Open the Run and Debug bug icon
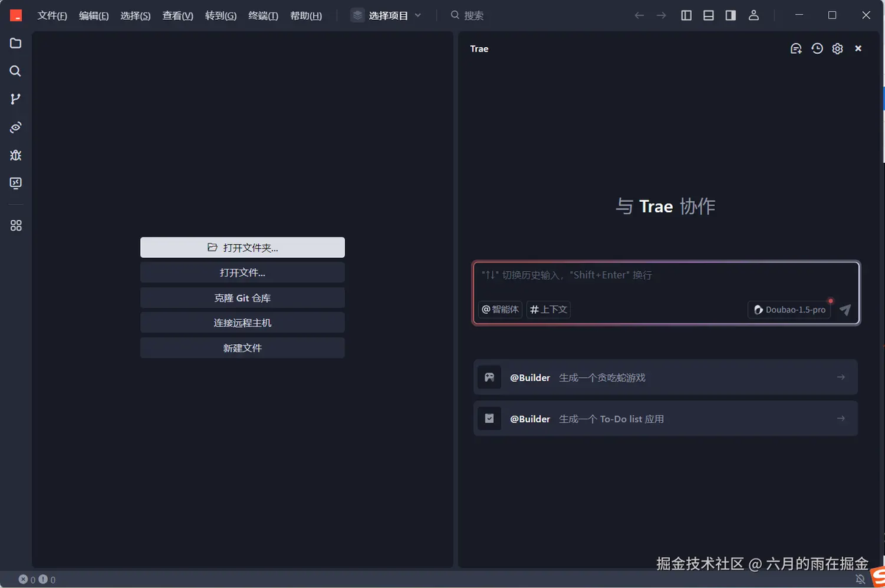This screenshot has height=588, width=885. pos(15,155)
